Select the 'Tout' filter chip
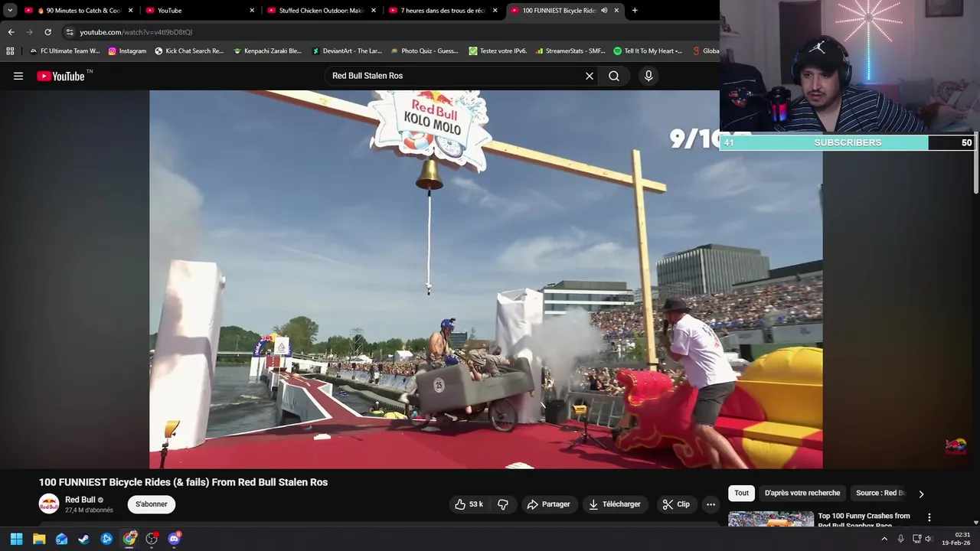This screenshot has height=551, width=980. pyautogui.click(x=741, y=493)
